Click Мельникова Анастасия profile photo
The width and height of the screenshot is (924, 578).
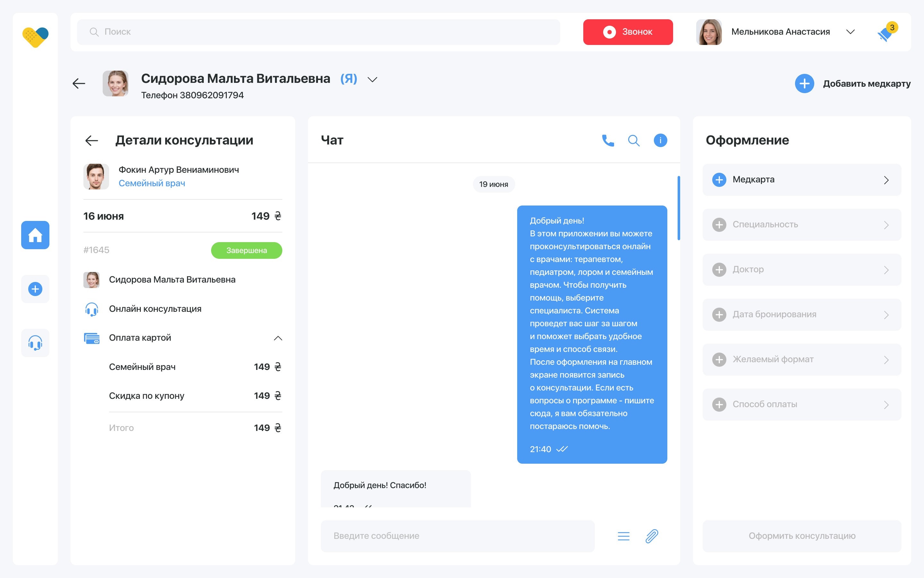(709, 32)
